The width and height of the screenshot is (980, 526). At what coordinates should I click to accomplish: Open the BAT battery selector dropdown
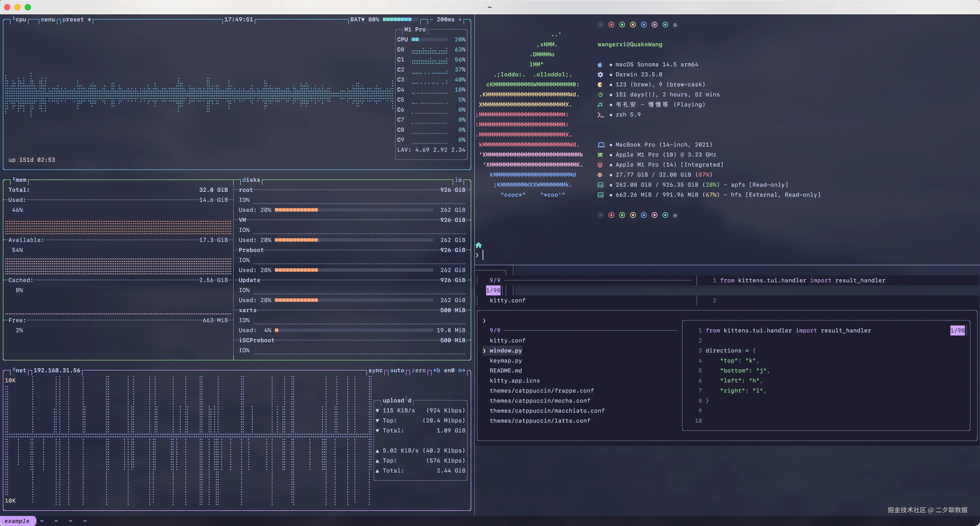[357, 19]
